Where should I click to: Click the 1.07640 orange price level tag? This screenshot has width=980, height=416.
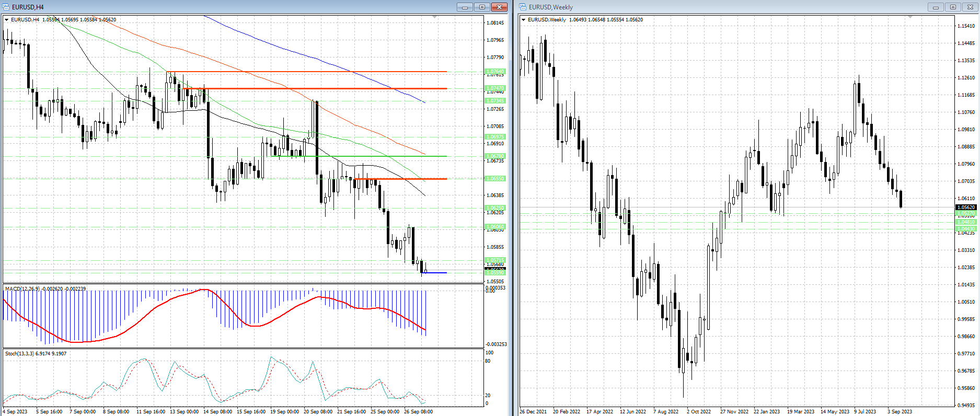pyautogui.click(x=495, y=72)
